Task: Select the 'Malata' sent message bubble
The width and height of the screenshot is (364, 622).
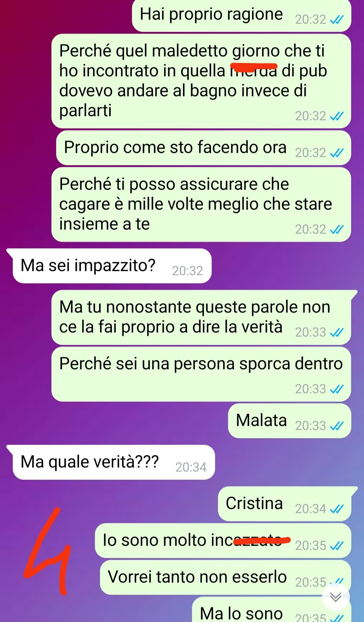Action: click(x=290, y=421)
